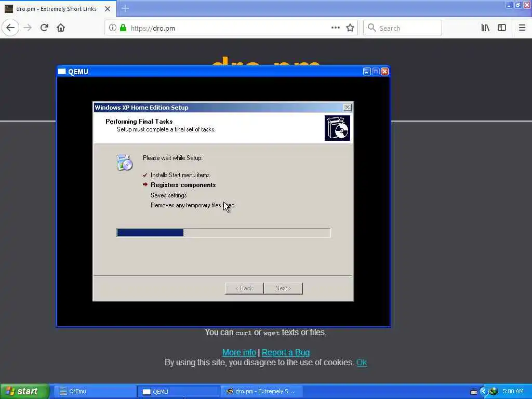
Task: Open the More info link
Action: point(239,353)
